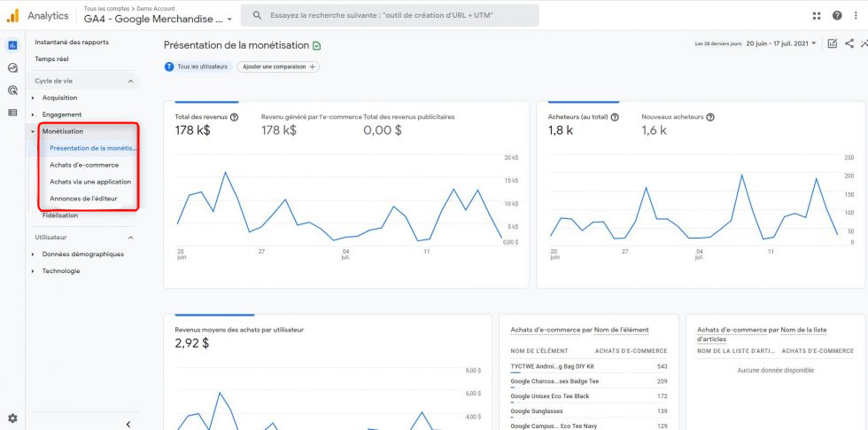The image size is (868, 430).
Task: Select Présentation de la monétisation in sidebar
Action: 92,148
